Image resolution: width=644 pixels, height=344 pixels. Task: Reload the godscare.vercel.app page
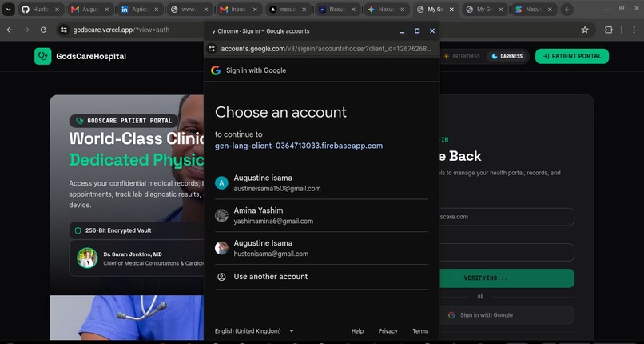tap(43, 30)
